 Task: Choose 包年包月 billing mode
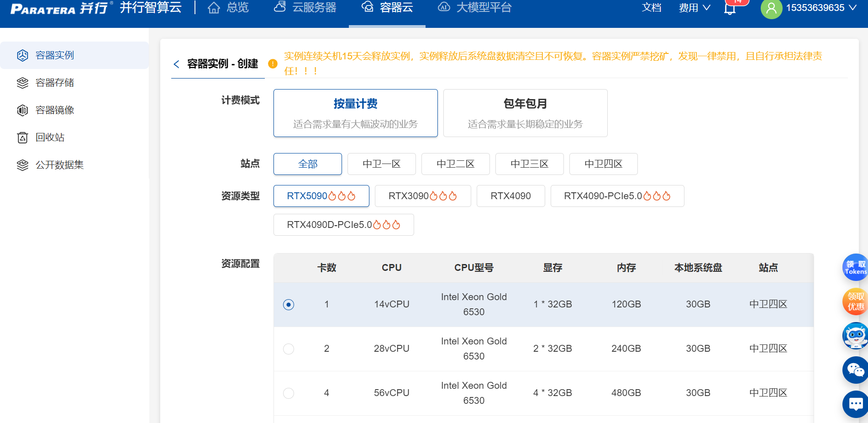tap(526, 113)
